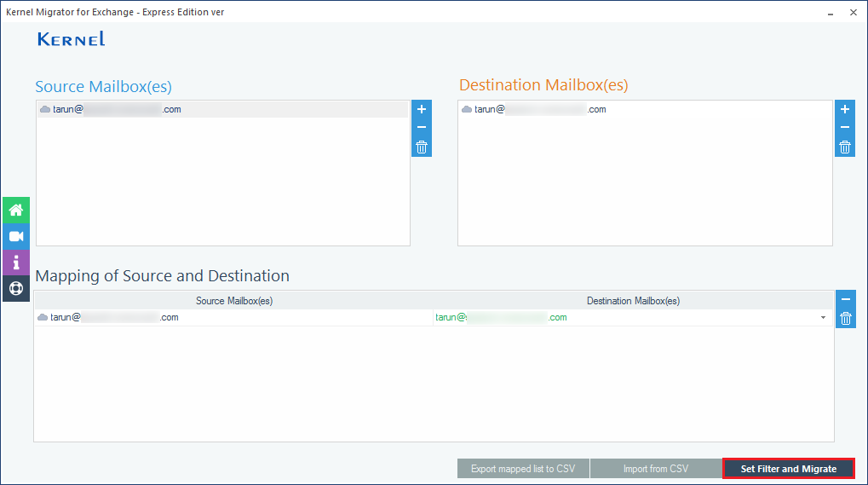The image size is (868, 485).
Task: Open the support lifebuoy sidebar icon
Action: 16,288
